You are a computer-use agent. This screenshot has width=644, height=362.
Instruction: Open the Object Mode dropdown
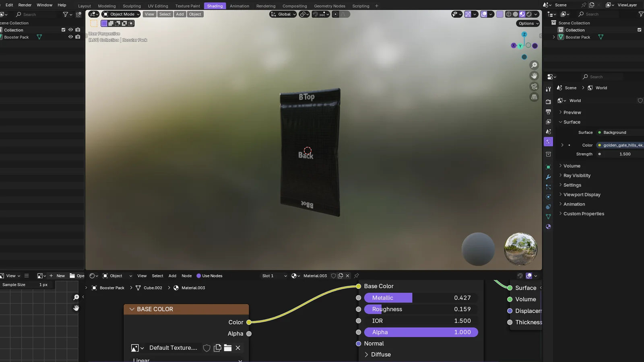pyautogui.click(x=121, y=14)
